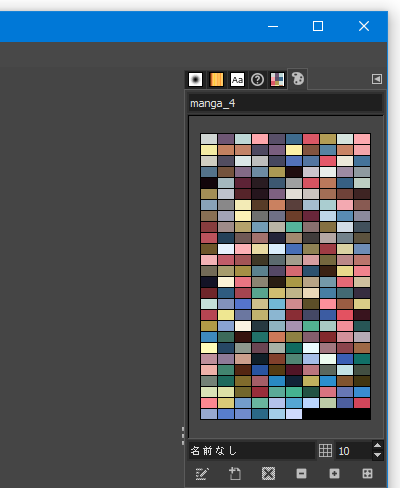The height and width of the screenshot is (488, 400).
Task: Zoom out the palette view
Action: 301,474
